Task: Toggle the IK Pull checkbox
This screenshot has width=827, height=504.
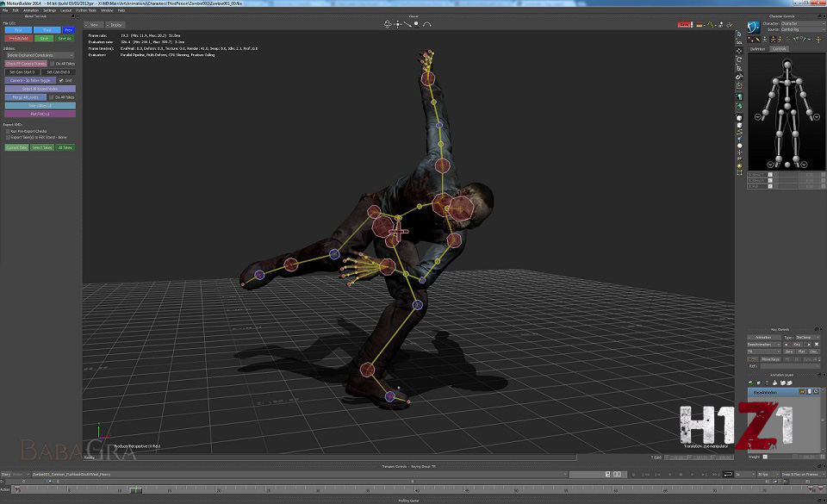Action: 770,186
